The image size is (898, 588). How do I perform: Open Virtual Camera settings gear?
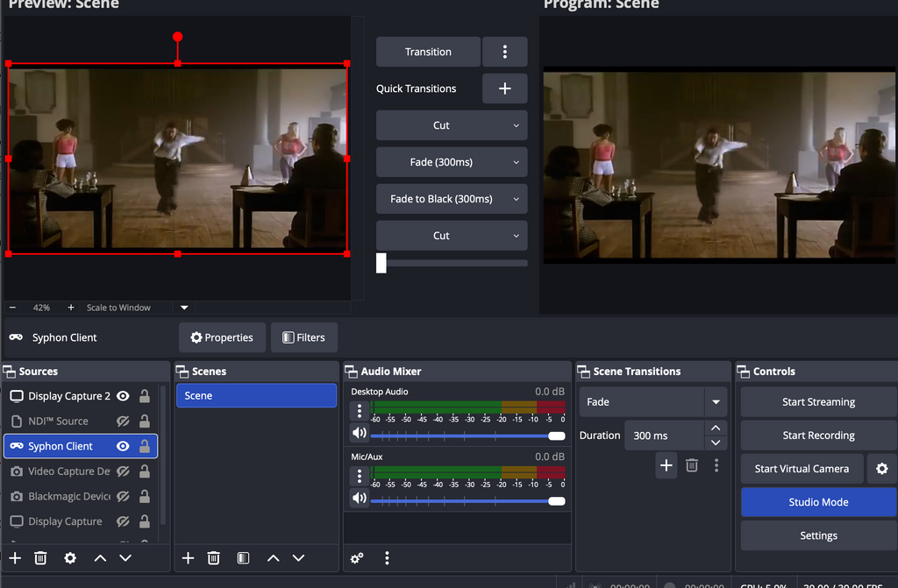pos(881,469)
